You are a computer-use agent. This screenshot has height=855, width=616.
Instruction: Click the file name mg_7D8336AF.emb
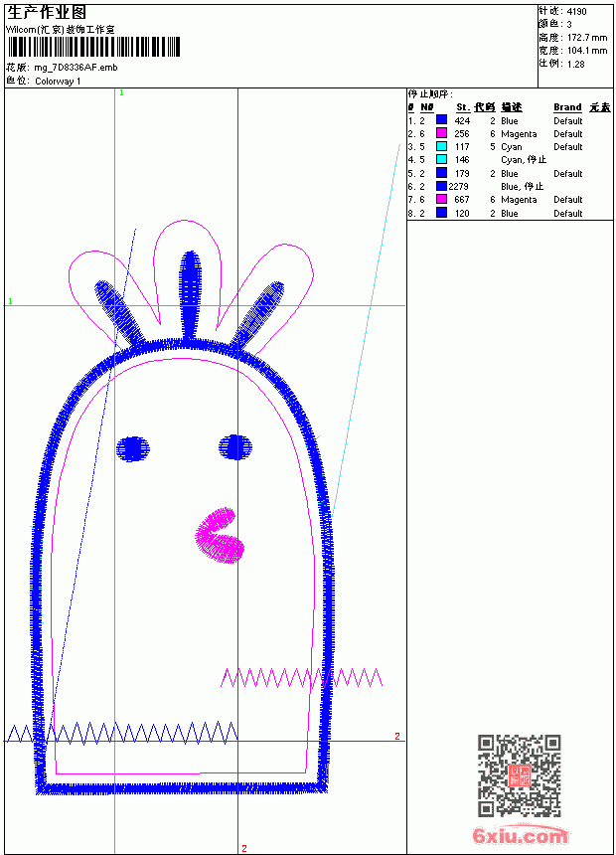[76, 68]
